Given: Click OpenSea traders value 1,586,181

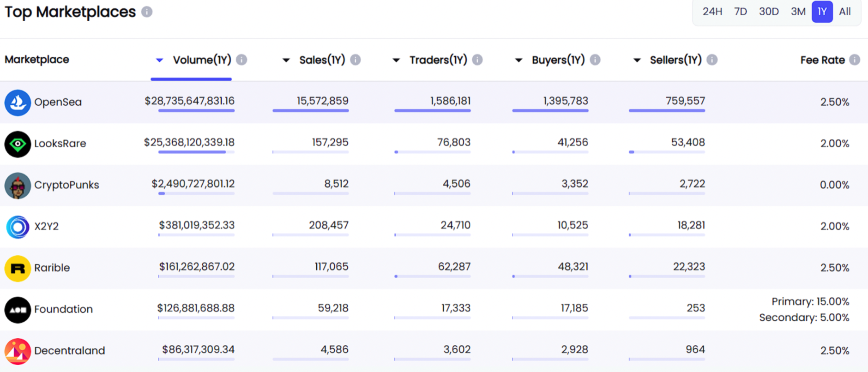Looking at the screenshot, I should 450,101.
